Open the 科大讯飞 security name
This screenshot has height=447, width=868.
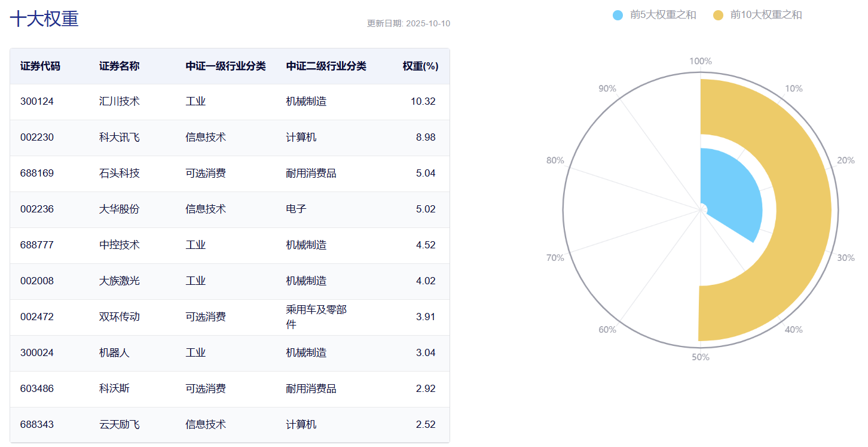tap(119, 138)
